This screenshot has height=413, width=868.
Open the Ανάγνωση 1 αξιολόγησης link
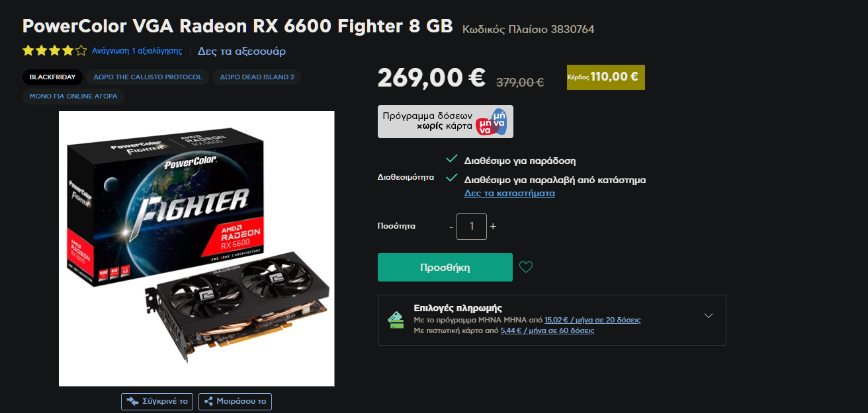[137, 51]
